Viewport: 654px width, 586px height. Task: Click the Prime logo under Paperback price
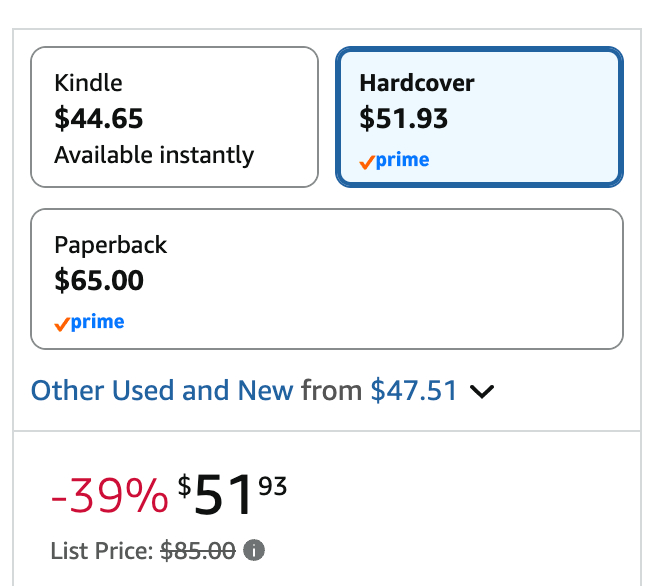[x=90, y=322]
